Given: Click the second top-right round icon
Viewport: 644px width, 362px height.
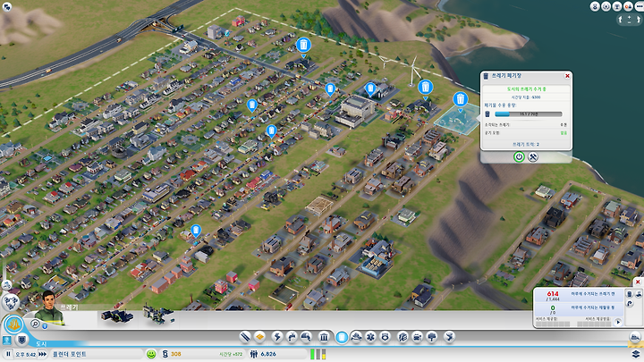Looking at the screenshot, I should point(606,6).
